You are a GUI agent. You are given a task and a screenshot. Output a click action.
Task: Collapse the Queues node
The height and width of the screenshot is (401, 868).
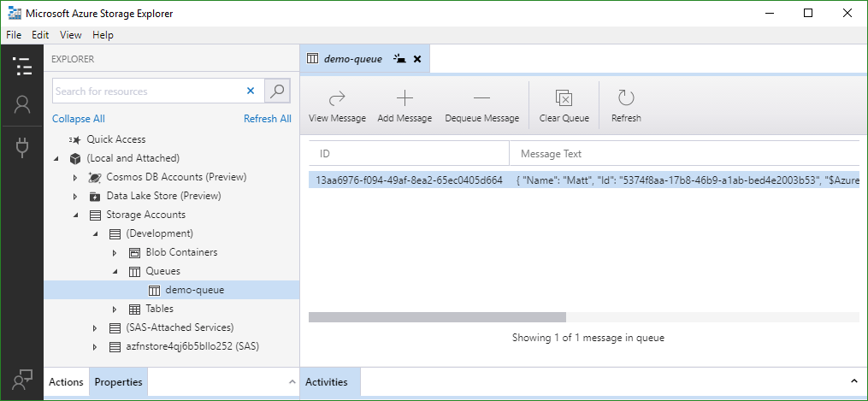115,272
